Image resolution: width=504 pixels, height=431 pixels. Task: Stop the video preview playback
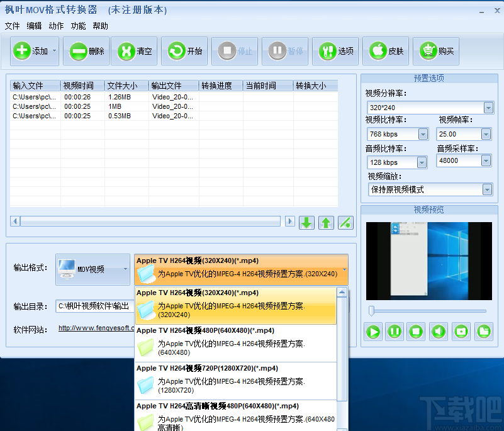(x=416, y=332)
